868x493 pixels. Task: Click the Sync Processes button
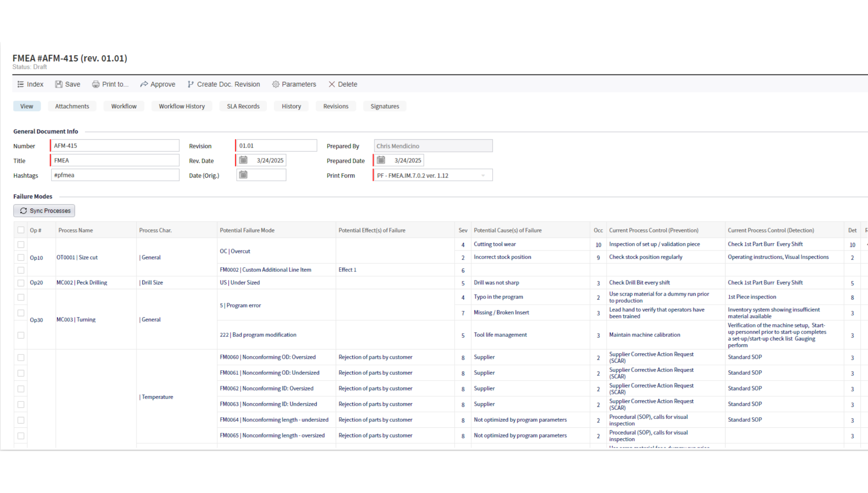pos(44,211)
